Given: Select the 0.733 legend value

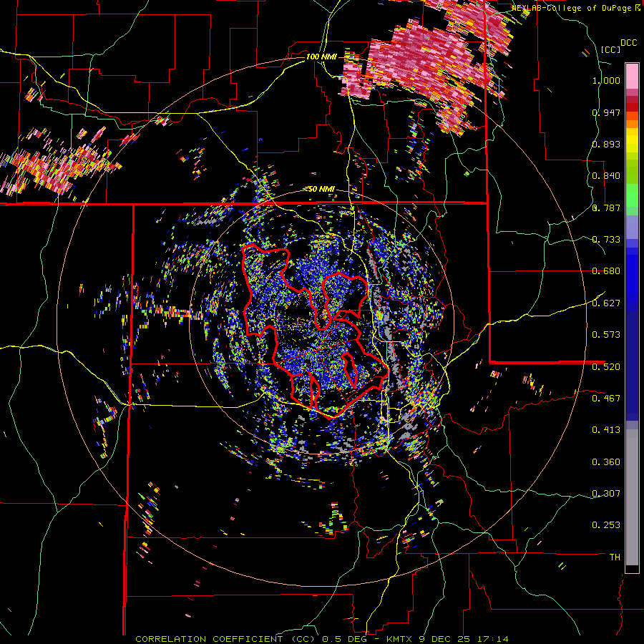Looking at the screenshot, I should [606, 240].
